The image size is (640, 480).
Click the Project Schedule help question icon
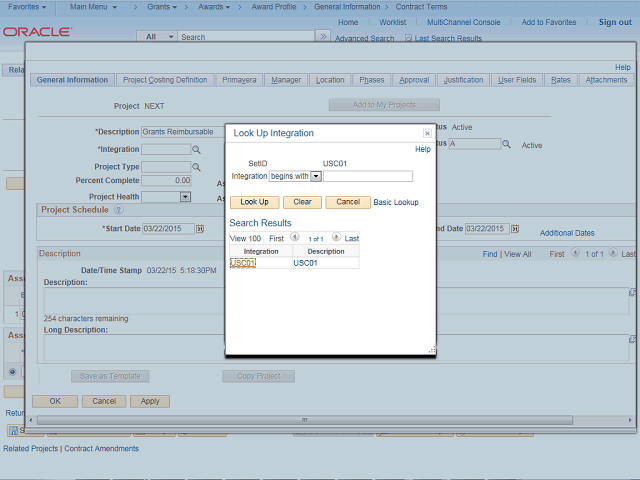coord(118,210)
